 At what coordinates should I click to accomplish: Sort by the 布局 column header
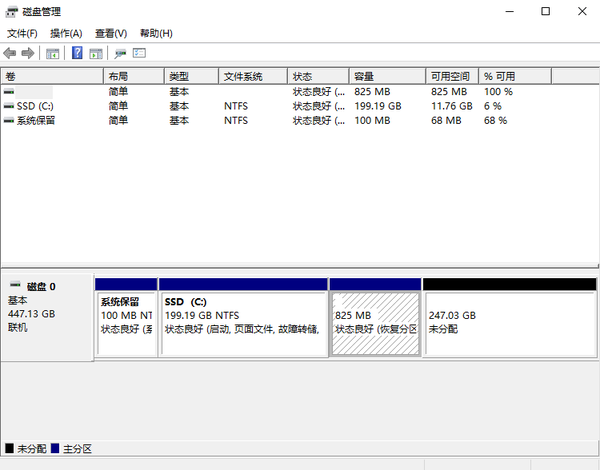click(x=134, y=76)
